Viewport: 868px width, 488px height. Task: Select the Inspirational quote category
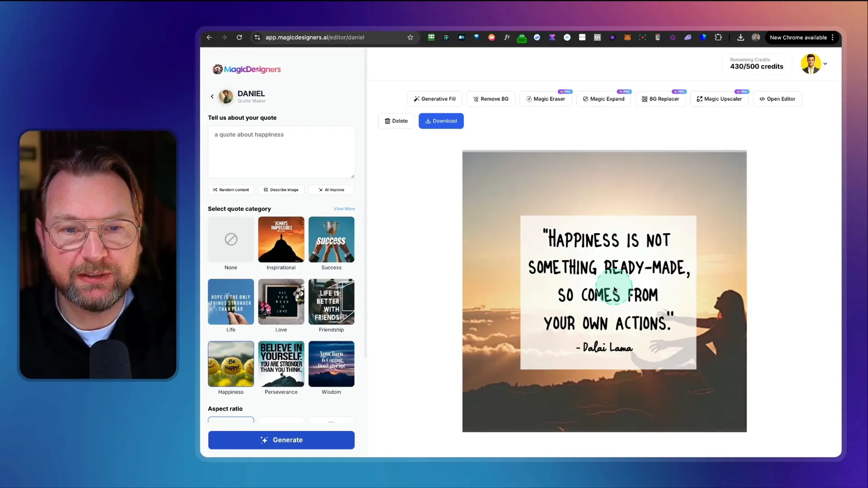point(281,239)
